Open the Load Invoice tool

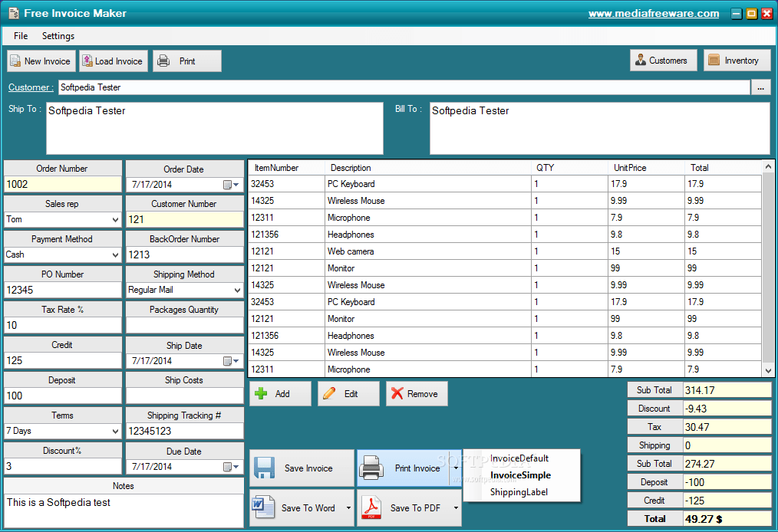tap(113, 61)
